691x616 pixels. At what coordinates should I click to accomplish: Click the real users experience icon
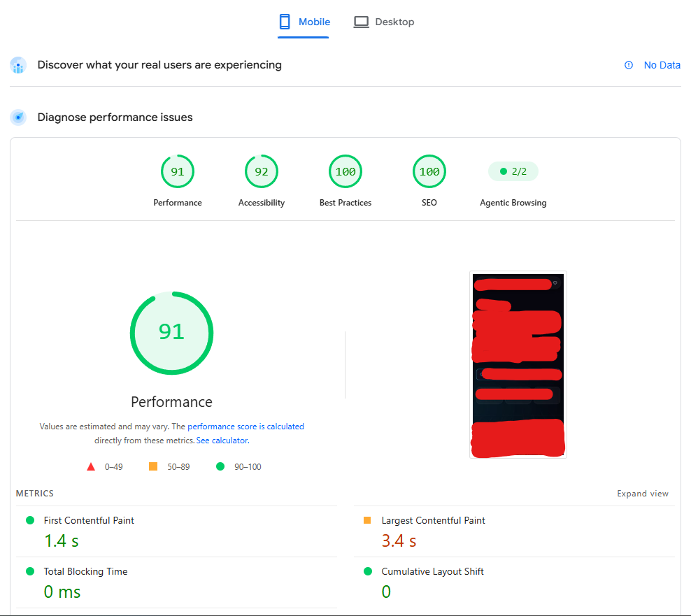click(x=18, y=65)
